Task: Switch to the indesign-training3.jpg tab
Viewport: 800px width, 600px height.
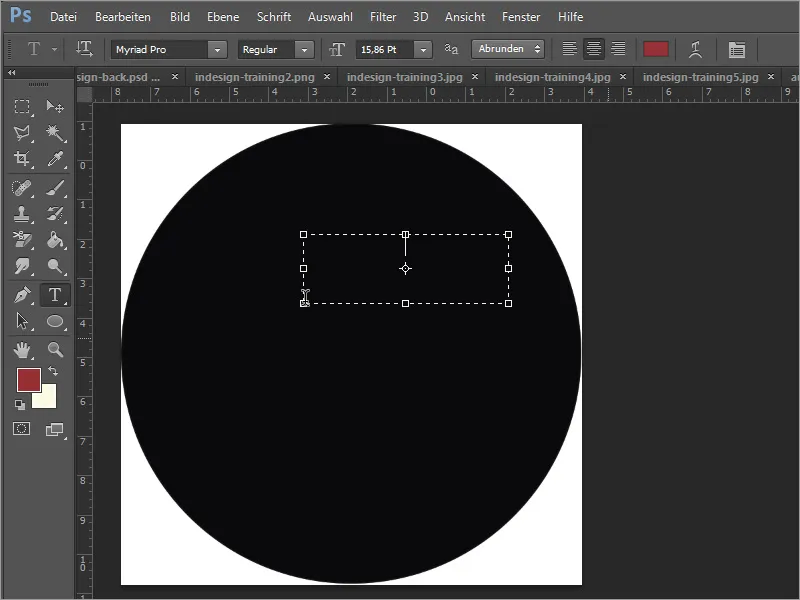Action: tap(405, 77)
